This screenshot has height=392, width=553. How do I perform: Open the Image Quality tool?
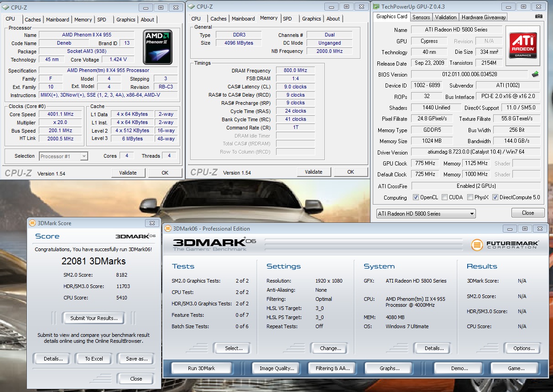coord(277,368)
